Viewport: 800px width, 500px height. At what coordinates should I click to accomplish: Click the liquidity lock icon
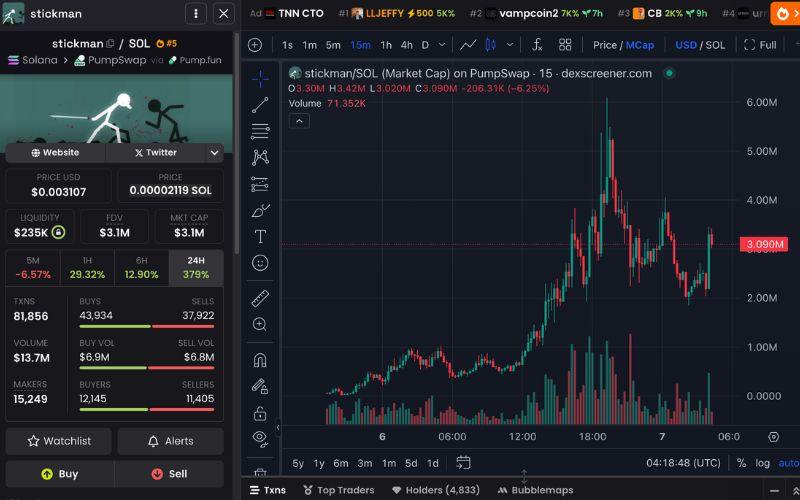click(59, 233)
